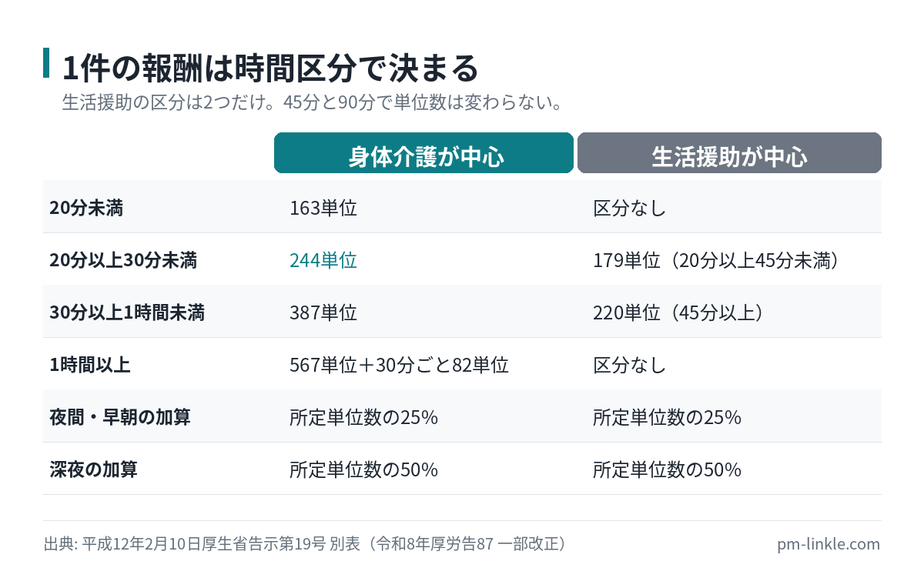Click the highlighted 244単位 value
Viewport: 924px width, 568px height.
(323, 260)
